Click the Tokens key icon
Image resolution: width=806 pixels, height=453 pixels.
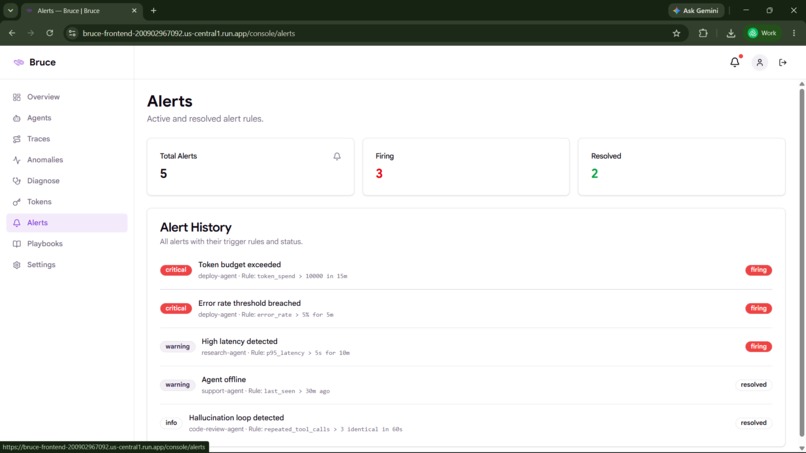pyautogui.click(x=17, y=202)
